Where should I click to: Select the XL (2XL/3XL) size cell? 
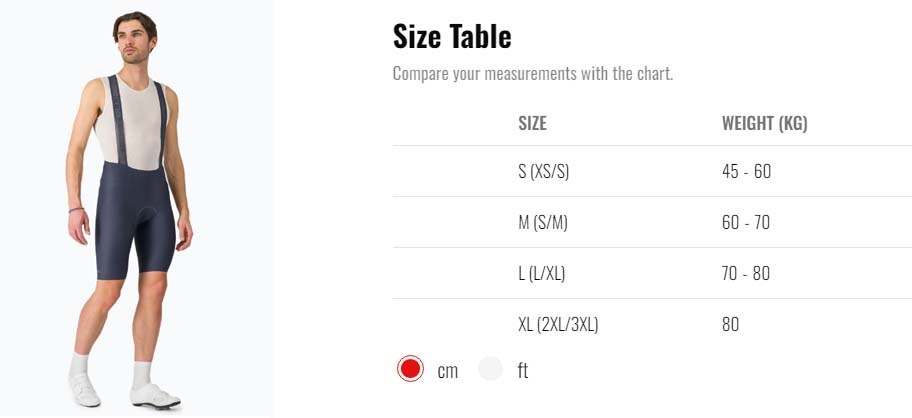pos(558,324)
